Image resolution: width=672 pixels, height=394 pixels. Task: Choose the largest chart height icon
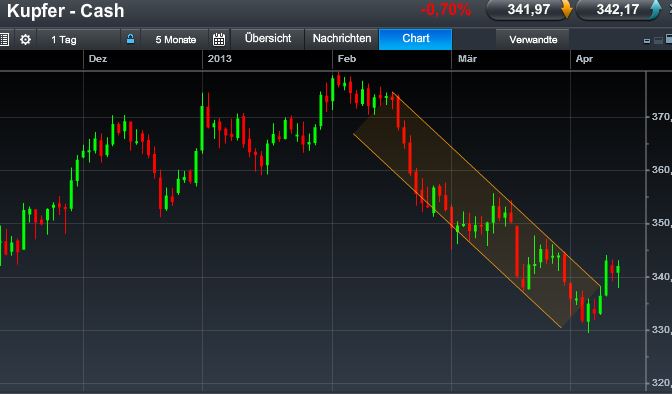point(669,39)
